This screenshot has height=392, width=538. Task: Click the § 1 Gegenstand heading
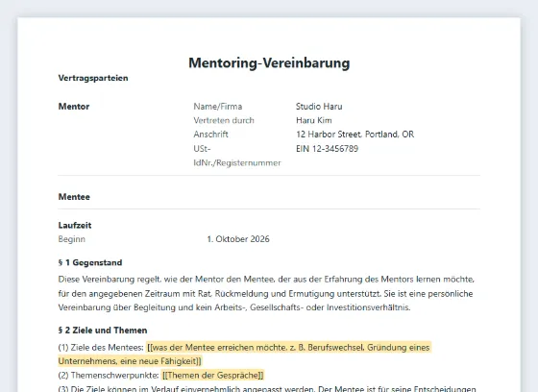(90, 262)
